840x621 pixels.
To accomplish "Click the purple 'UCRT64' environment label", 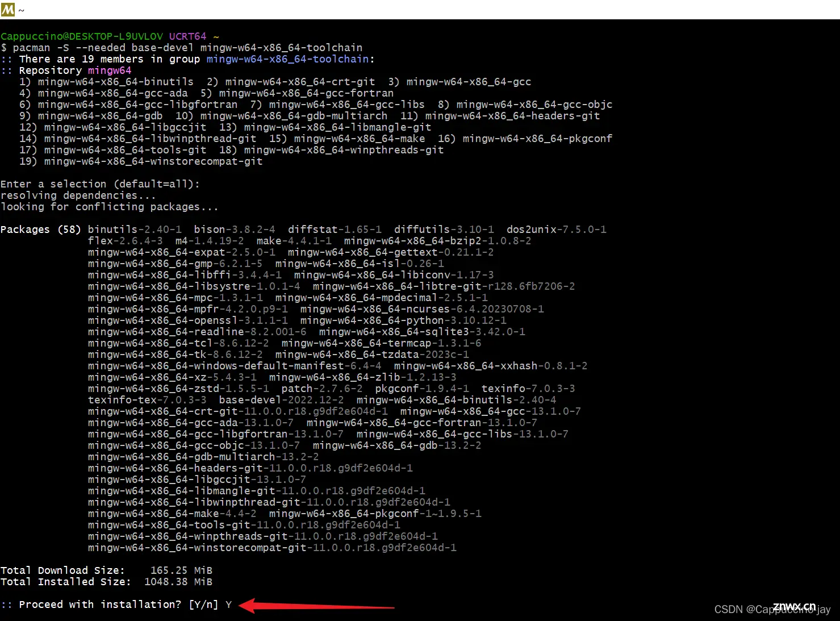I will point(188,36).
